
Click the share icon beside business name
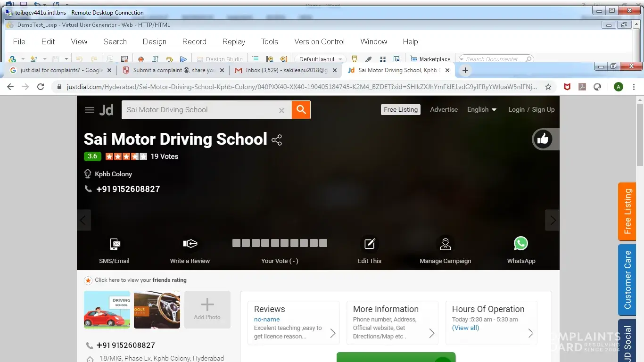point(277,140)
